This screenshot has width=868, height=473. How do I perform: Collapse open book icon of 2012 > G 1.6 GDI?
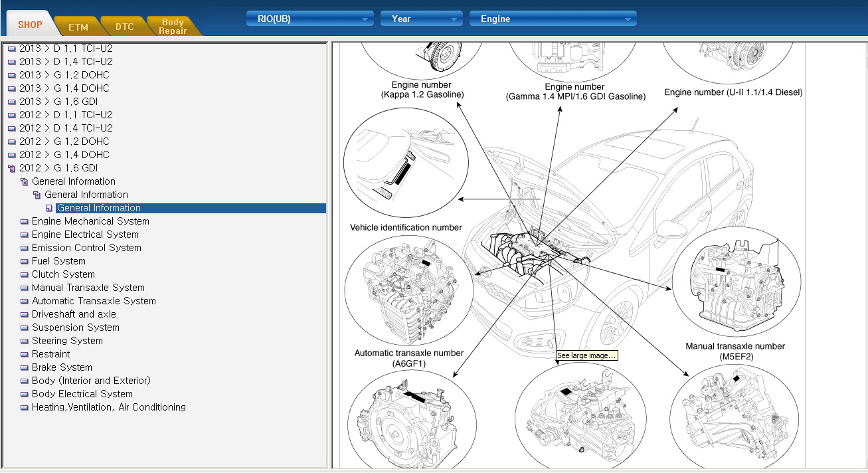point(12,168)
